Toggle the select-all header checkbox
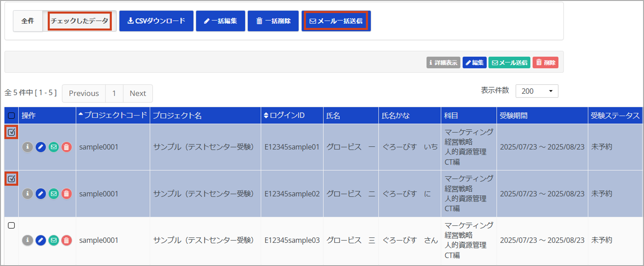Screen dimensions: 644x266 (x=12, y=116)
